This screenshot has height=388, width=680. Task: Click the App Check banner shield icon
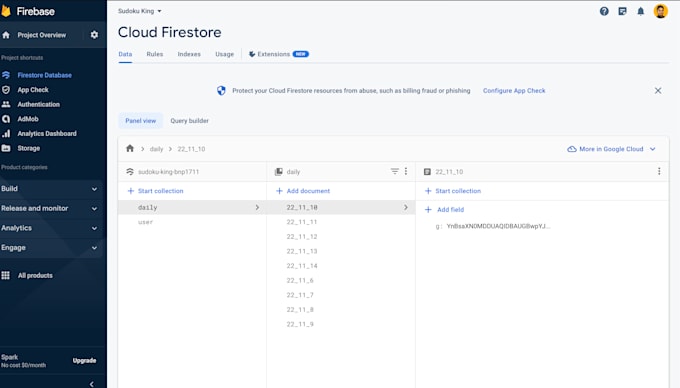click(221, 91)
